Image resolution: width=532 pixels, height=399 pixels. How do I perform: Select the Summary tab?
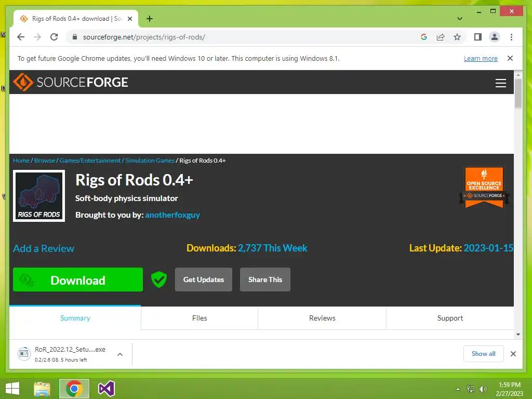pyautogui.click(x=75, y=318)
